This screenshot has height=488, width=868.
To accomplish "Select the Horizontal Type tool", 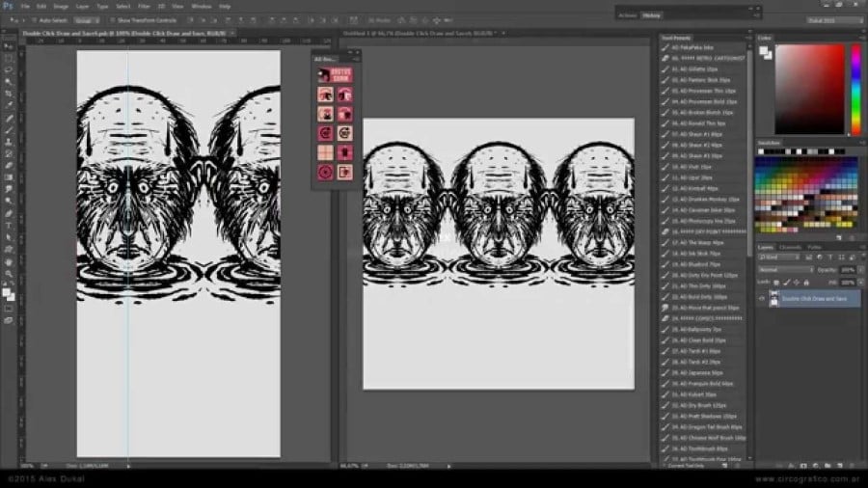I will [9, 225].
